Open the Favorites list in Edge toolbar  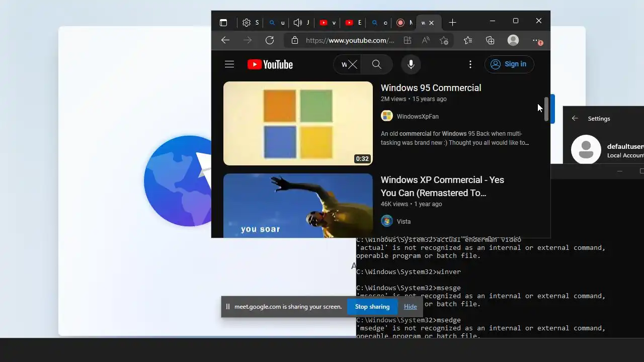[468, 40]
